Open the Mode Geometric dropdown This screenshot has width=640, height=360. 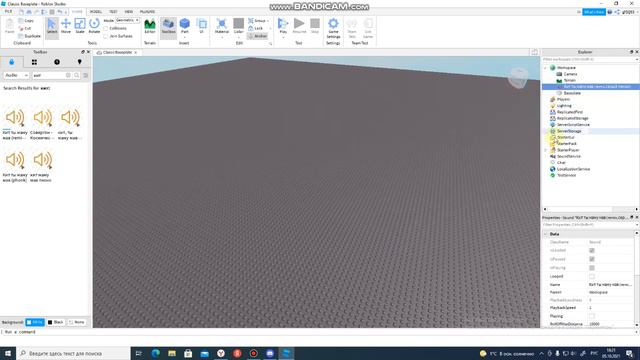(127, 20)
